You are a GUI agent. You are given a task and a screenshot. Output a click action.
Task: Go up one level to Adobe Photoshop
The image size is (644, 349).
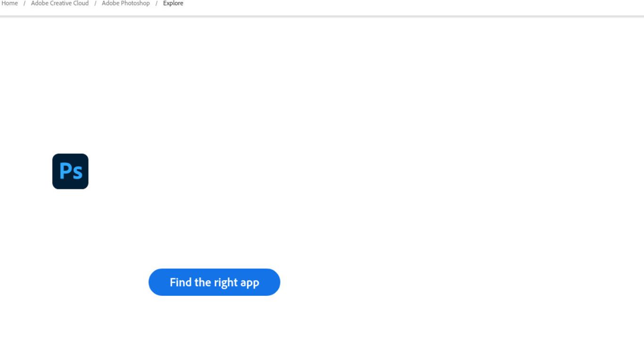[x=126, y=3]
